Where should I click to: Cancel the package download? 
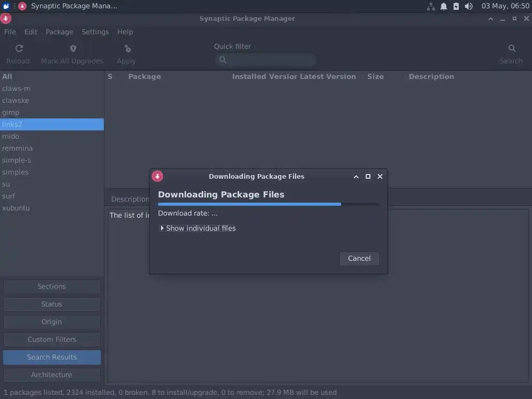360,259
